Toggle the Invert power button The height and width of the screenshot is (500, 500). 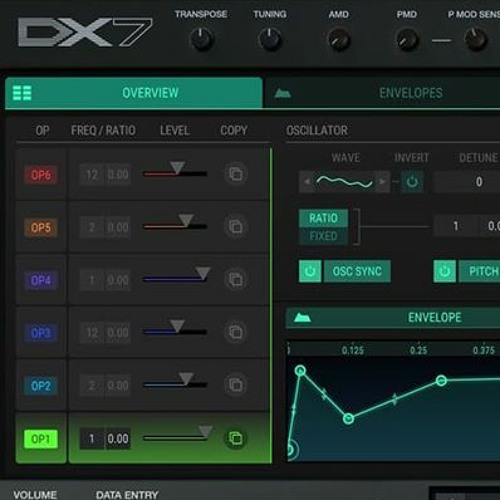pos(412,182)
